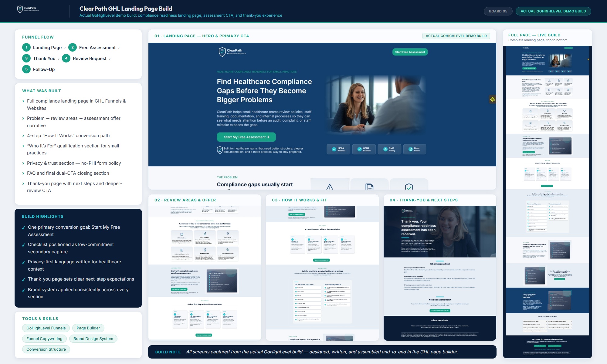Click the chevron beside 'FAQ and final dual-CTA'
607x364 pixels.
(23, 174)
